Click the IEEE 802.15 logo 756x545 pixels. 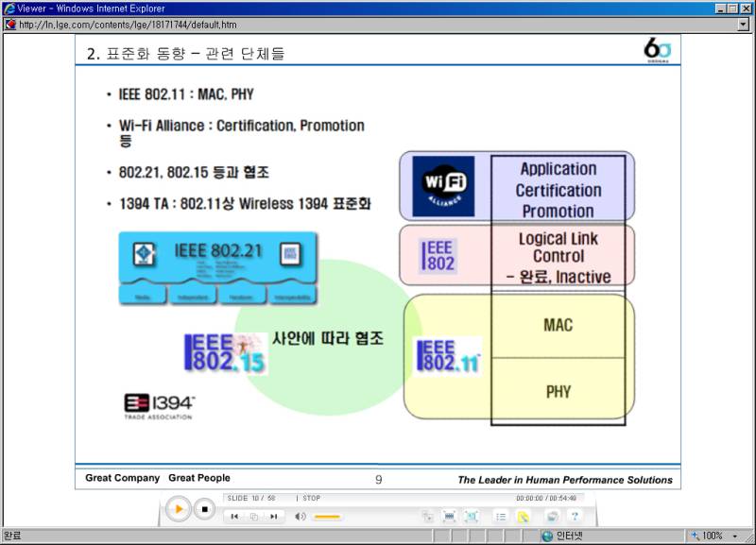(x=225, y=353)
